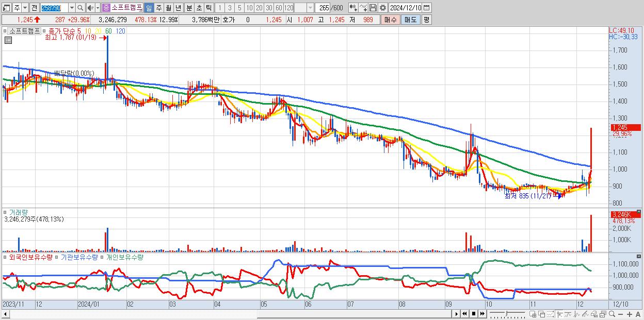This screenshot has width=644, height=320.
Task: Click the zigzag wave analysis icon in the bottom toolbar
Action: click(577, 314)
